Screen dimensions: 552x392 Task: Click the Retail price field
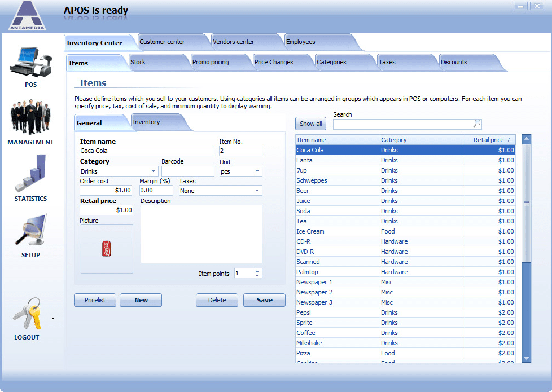(x=106, y=210)
